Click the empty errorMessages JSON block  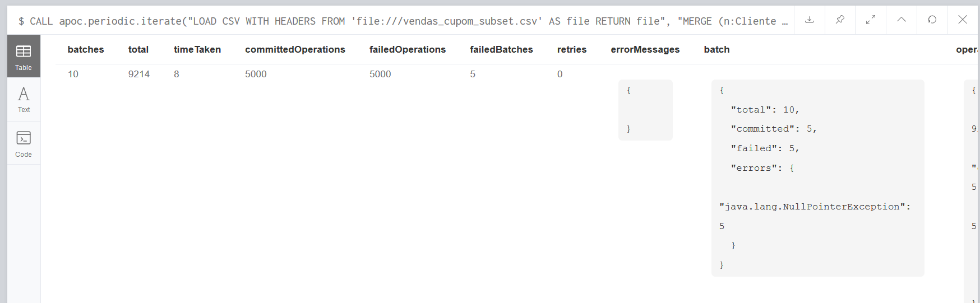point(645,110)
